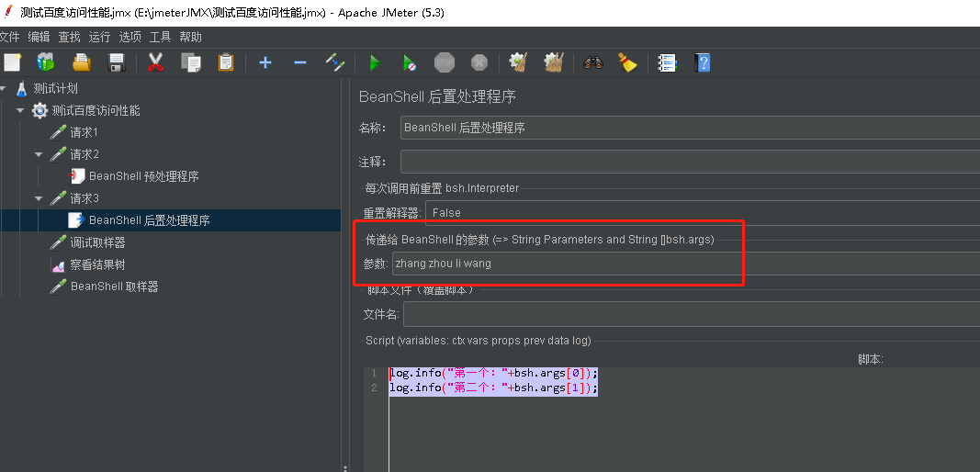The width and height of the screenshot is (980, 472).
Task: Click the Cut scissors icon
Action: point(155,62)
